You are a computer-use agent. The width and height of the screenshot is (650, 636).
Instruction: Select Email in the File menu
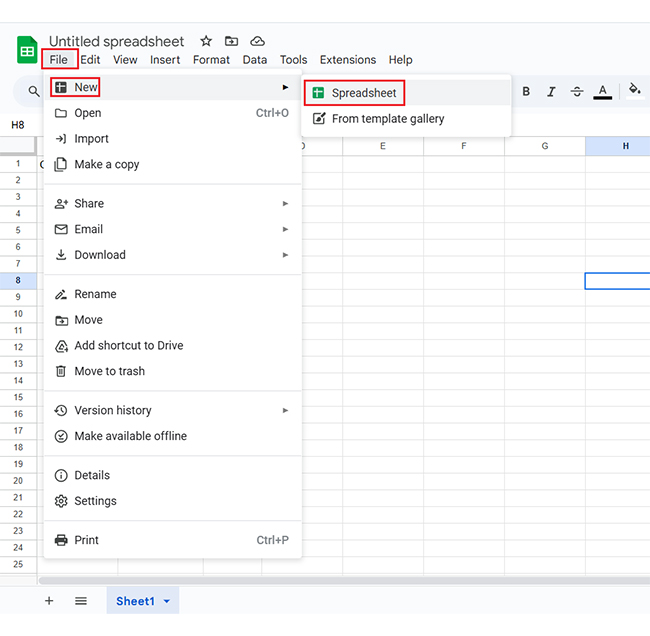pos(172,229)
